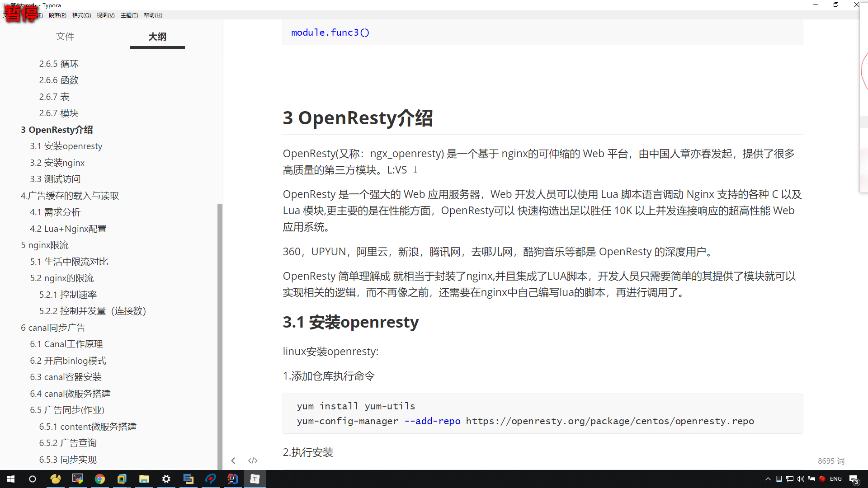Switch to the 文件 sidebar tab
Viewport: 868px width, 488px height.
[x=65, y=37]
